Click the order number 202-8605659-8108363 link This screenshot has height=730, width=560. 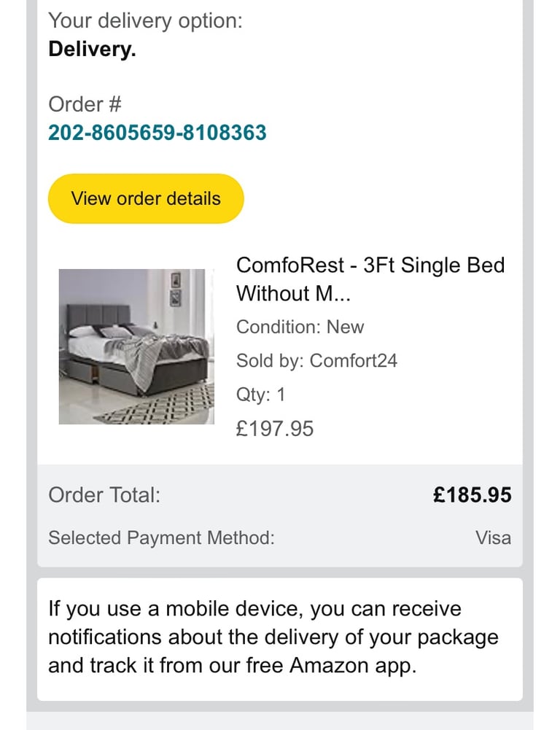157,133
